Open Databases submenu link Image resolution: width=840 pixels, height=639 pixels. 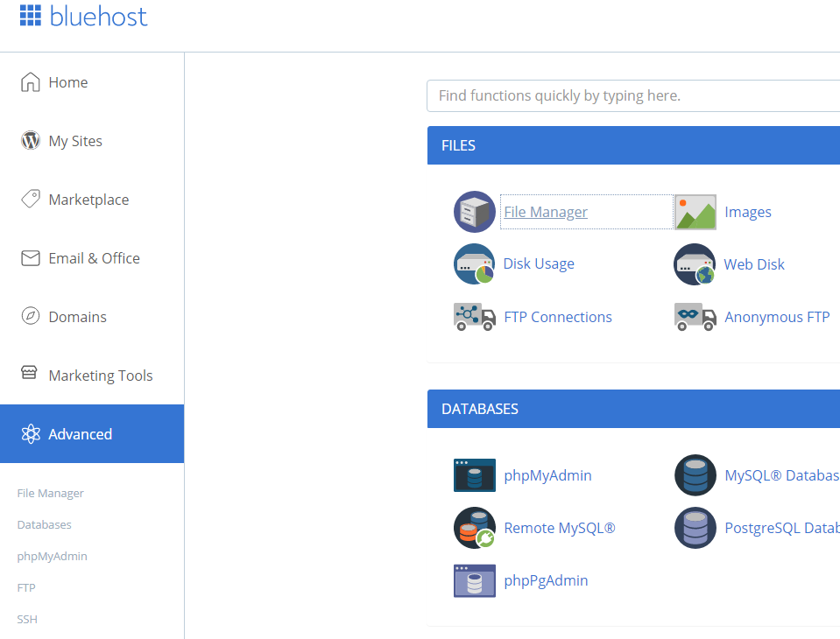(45, 524)
